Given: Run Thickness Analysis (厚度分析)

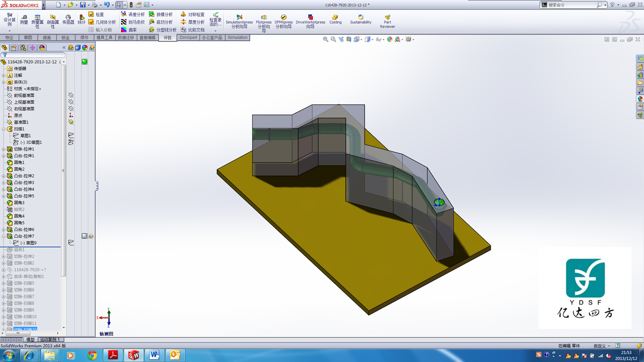Looking at the screenshot, I should [192, 22].
